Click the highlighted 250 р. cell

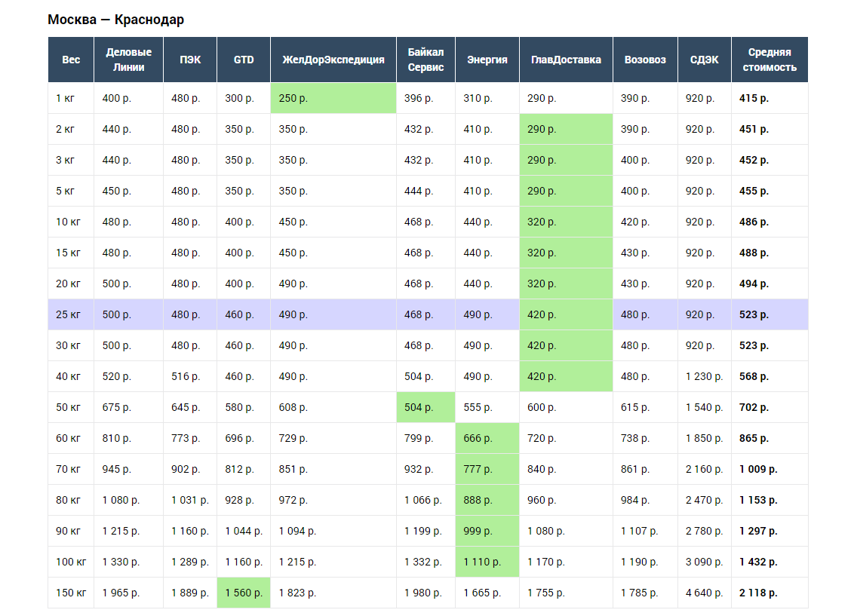[x=333, y=98]
